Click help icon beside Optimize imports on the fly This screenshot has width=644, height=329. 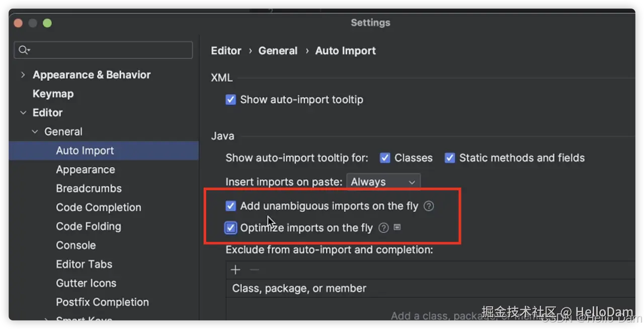point(383,228)
